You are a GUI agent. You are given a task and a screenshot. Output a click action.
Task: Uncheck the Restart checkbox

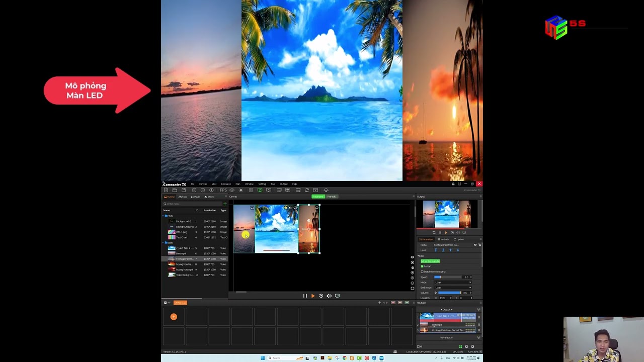422,266
